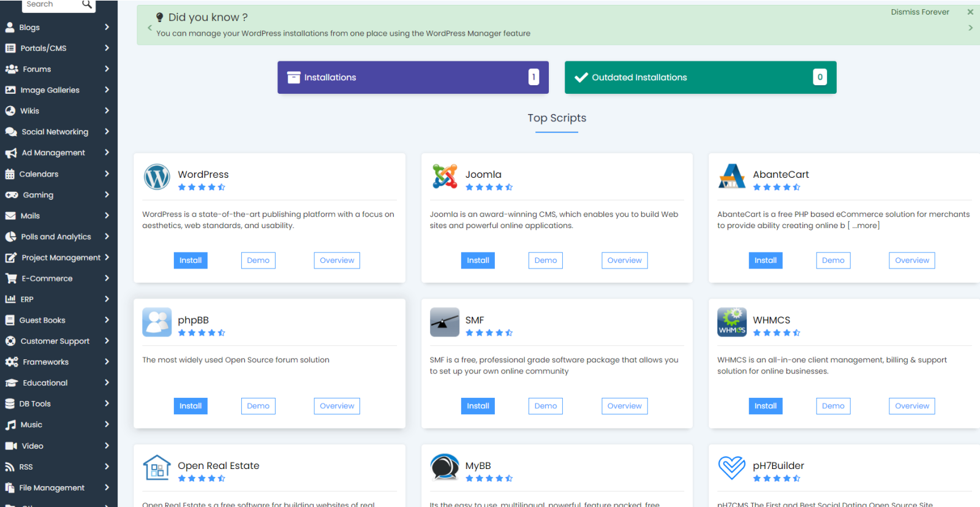Viewport: 980px width, 507px height.
Task: Click the WHMCS logo icon
Action: [x=731, y=322]
